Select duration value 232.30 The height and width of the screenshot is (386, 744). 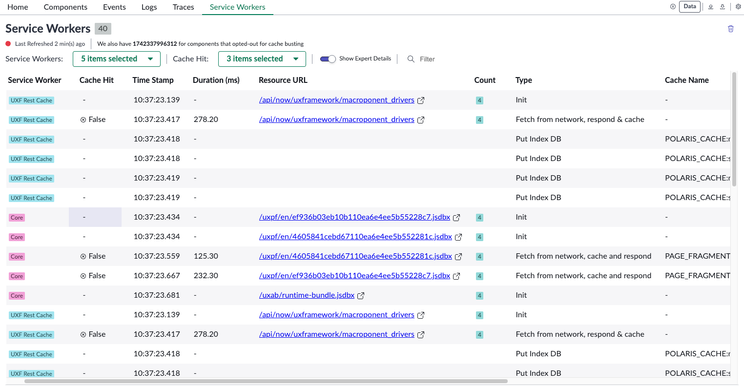tap(206, 276)
